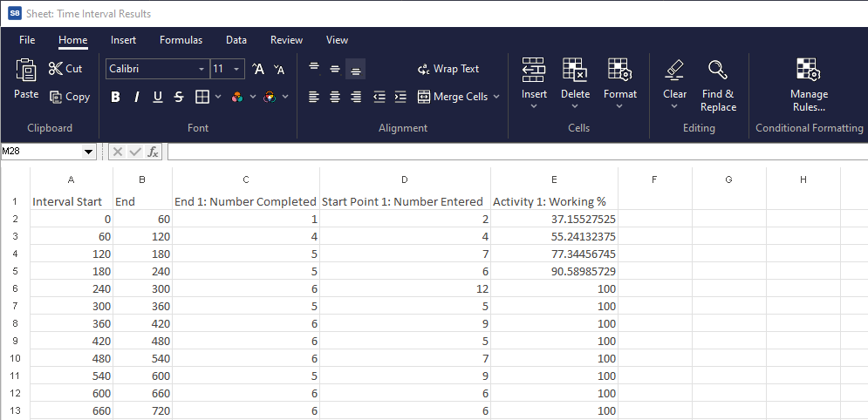This screenshot has width=868, height=420.
Task: Open the Data tab
Action: pos(236,40)
